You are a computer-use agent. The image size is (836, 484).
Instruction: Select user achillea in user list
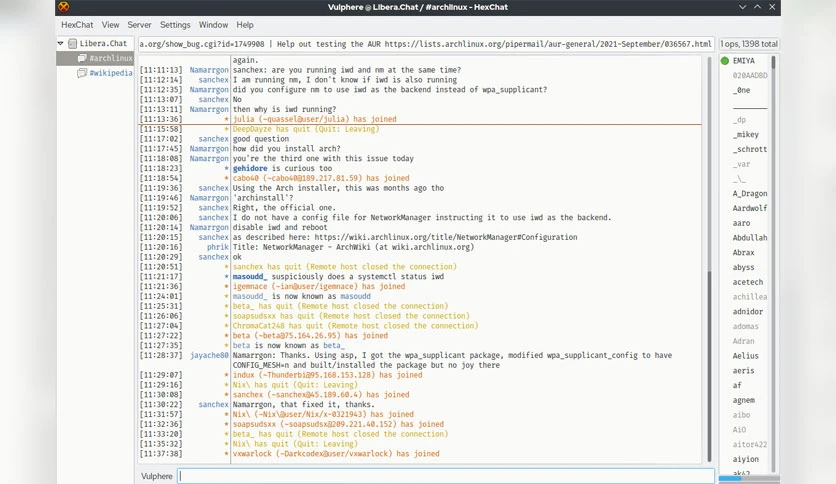750,296
